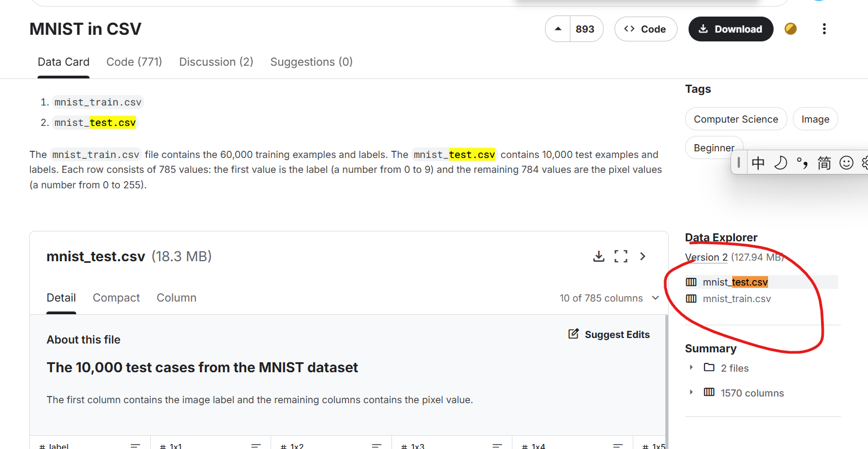Download the MNIST in CSV dataset
Image resolution: width=868 pixels, height=449 pixels.
(x=731, y=29)
